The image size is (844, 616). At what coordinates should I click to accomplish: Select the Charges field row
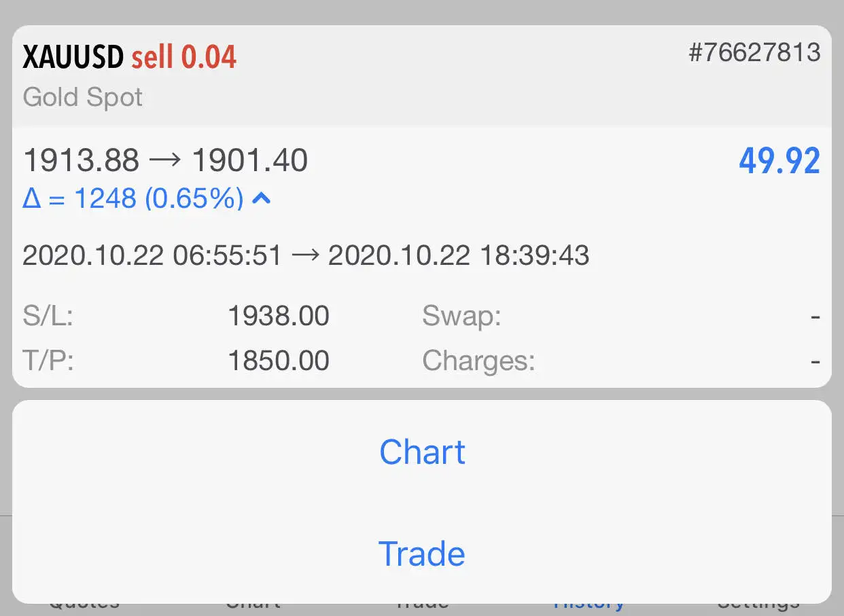click(x=621, y=361)
